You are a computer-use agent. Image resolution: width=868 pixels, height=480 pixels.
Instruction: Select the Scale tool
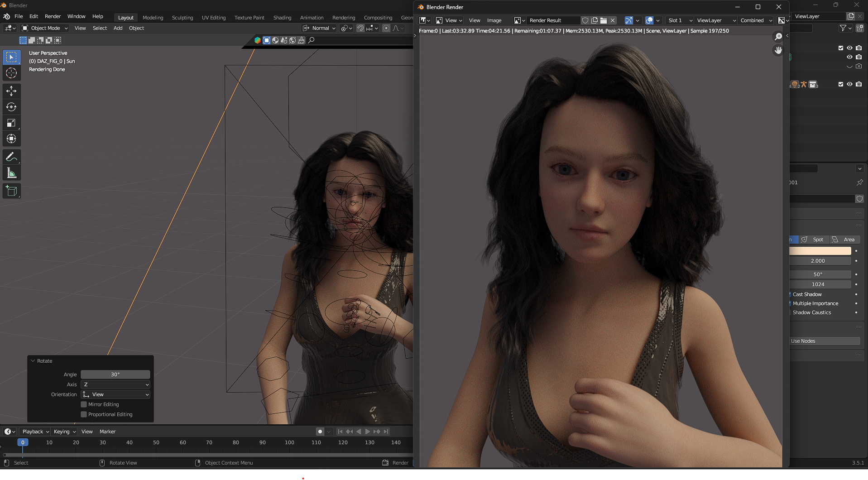[x=11, y=123]
